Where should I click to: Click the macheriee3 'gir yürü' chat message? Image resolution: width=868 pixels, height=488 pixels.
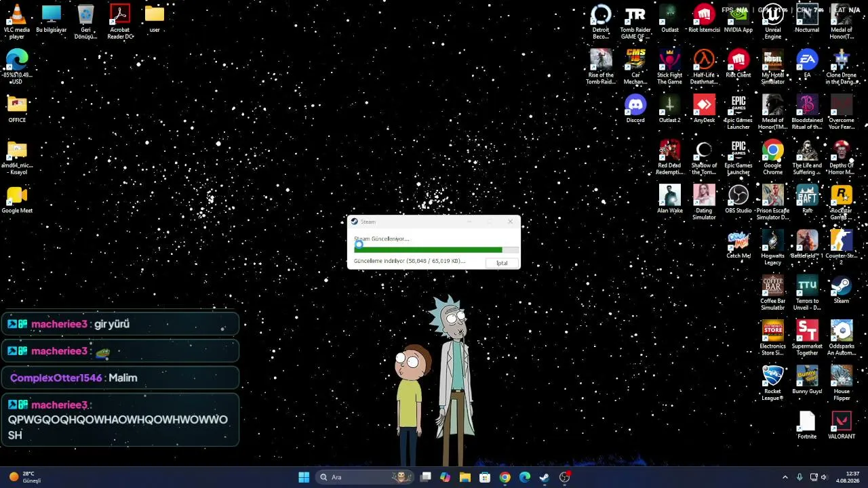[x=120, y=324]
